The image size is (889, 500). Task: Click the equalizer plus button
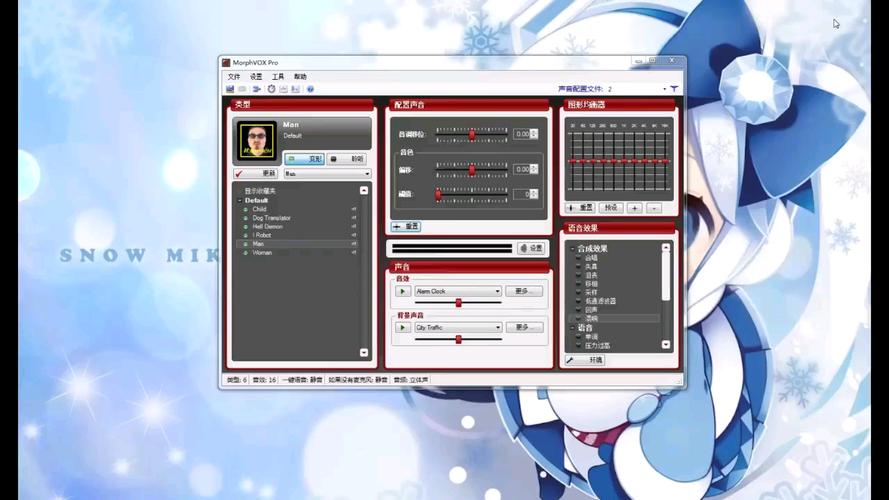tap(634, 208)
